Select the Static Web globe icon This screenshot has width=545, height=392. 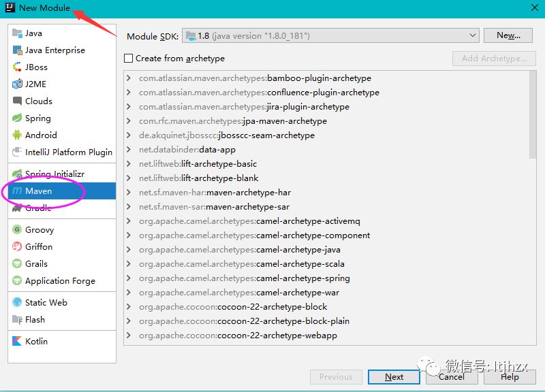[17, 302]
